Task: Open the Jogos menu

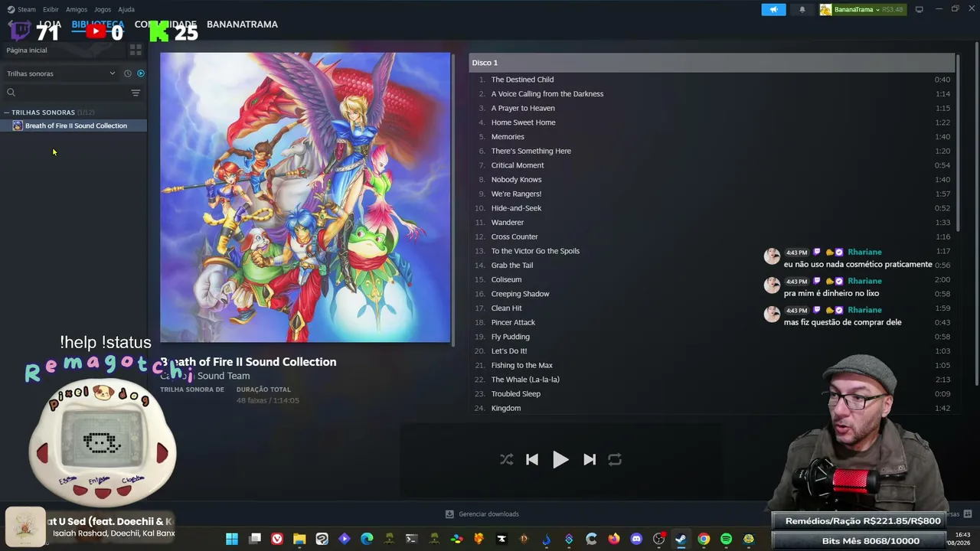Action: (103, 9)
